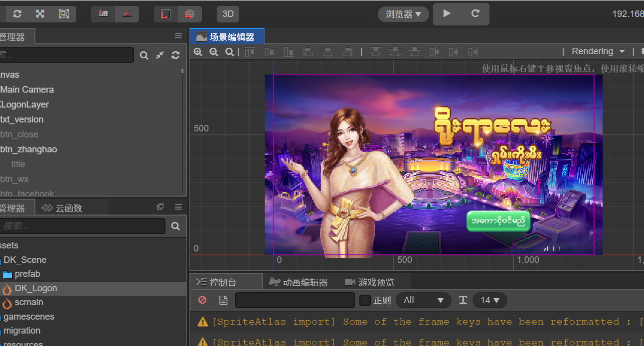644x346 pixels.
Task: Align selected nodes to bottom
Action: pos(289,52)
